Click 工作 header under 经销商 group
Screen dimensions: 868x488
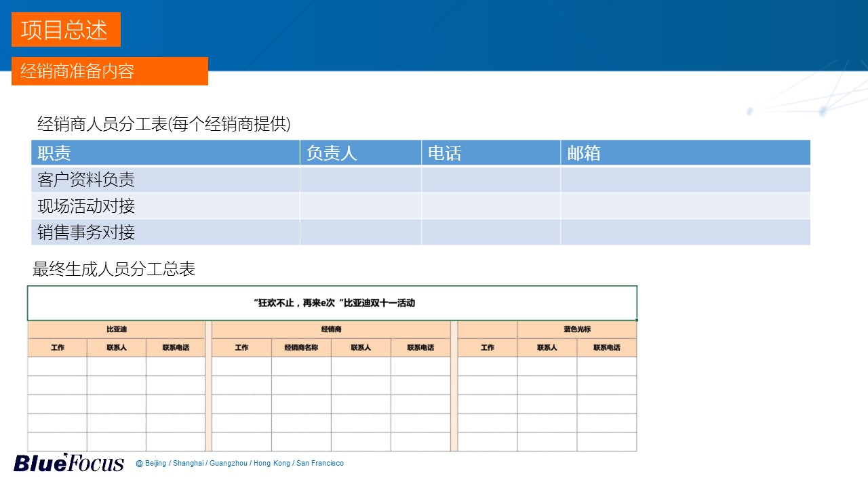pyautogui.click(x=242, y=348)
